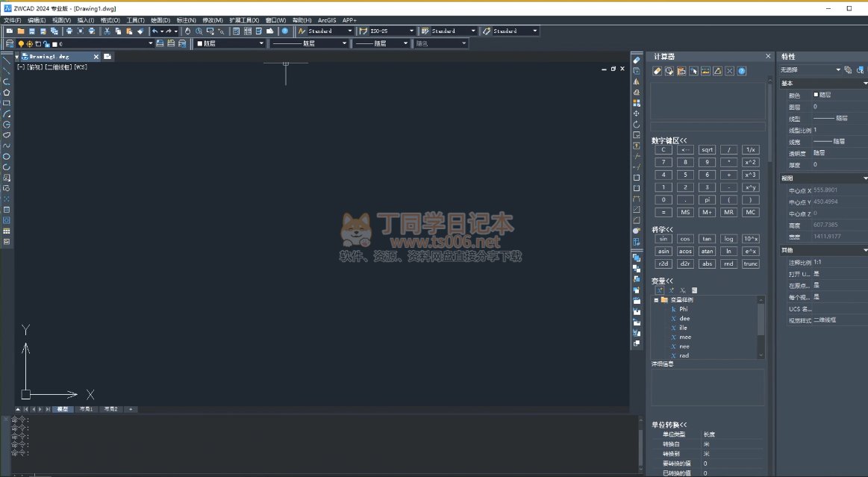
Task: Click the calculator Help icon
Action: (x=742, y=72)
